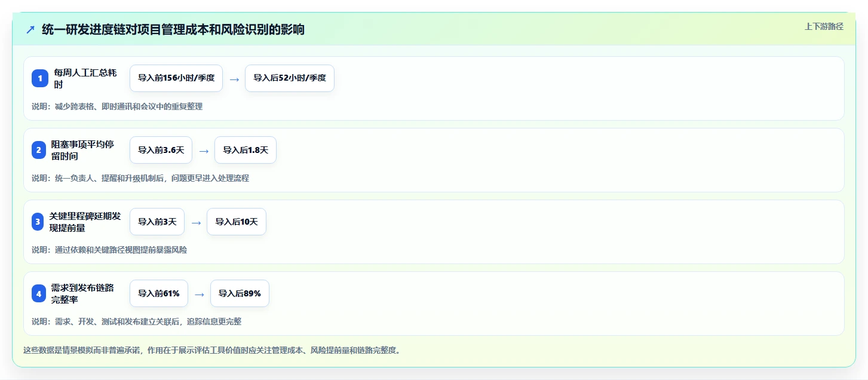Click the 导入前156小时/季度 chip
Viewport: 868px width, 380px height.
click(x=176, y=78)
